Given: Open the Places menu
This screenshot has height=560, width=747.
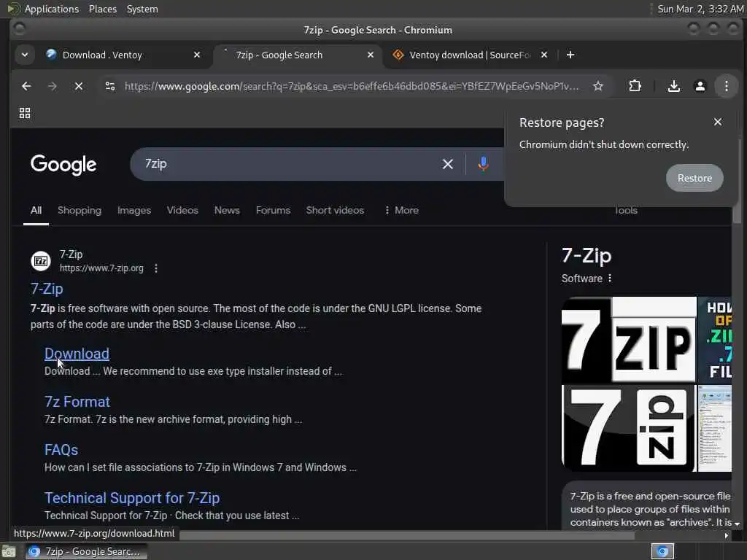Looking at the screenshot, I should [102, 9].
